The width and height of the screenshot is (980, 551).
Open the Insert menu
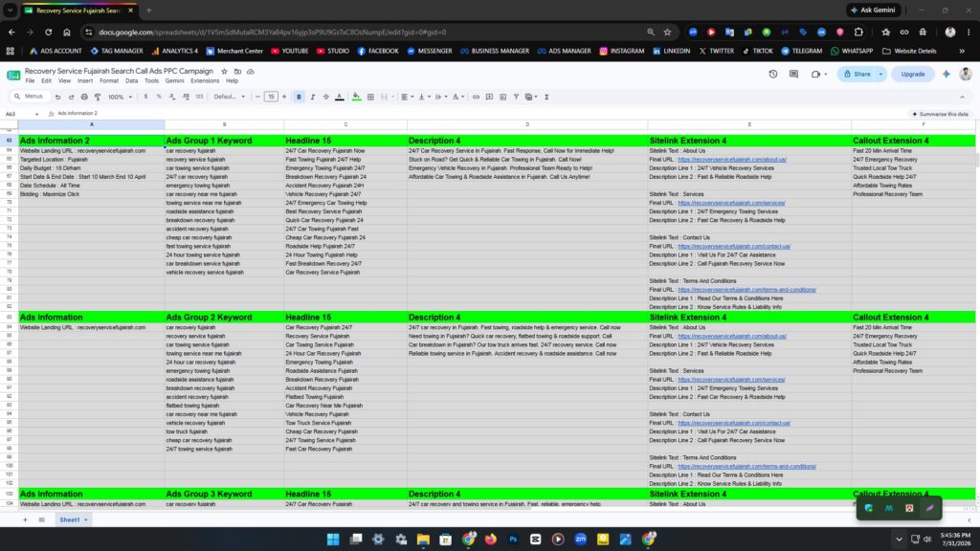(x=85, y=80)
